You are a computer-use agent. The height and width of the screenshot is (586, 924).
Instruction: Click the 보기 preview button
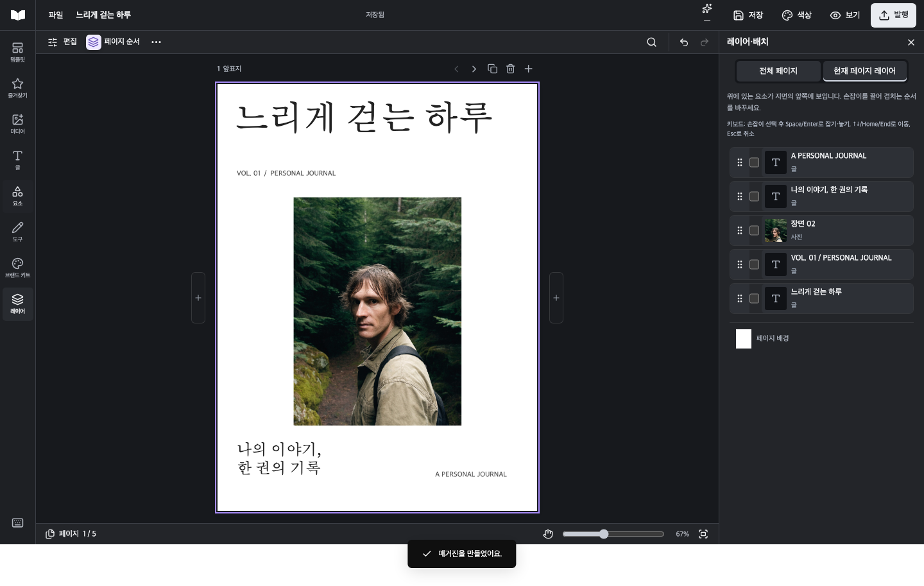844,15
